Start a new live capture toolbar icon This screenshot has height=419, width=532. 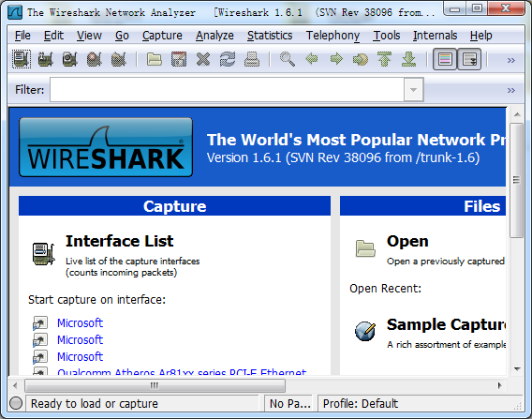(x=70, y=59)
